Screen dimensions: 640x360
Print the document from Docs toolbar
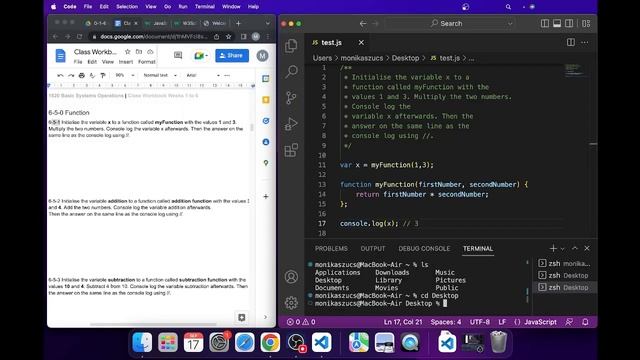(82, 76)
